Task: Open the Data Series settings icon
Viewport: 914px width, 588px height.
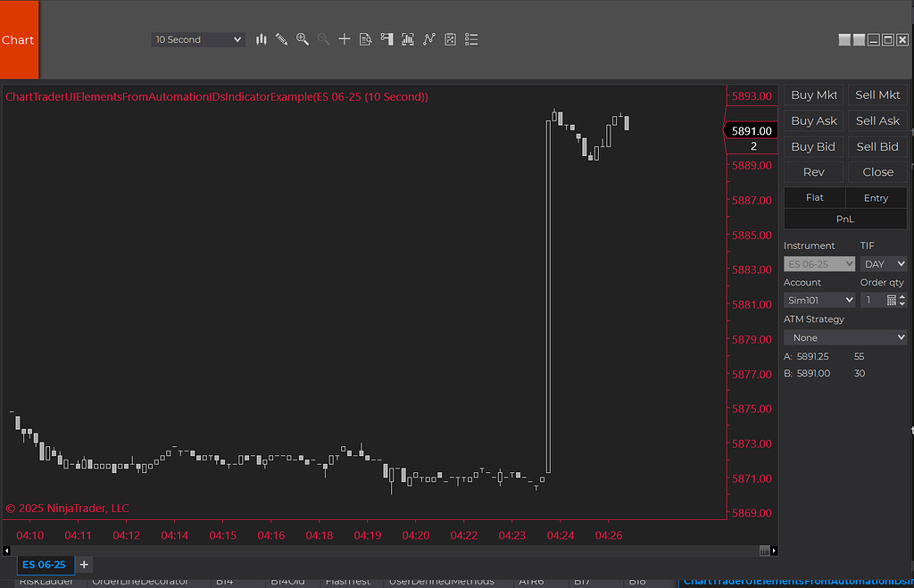Action: (x=365, y=39)
